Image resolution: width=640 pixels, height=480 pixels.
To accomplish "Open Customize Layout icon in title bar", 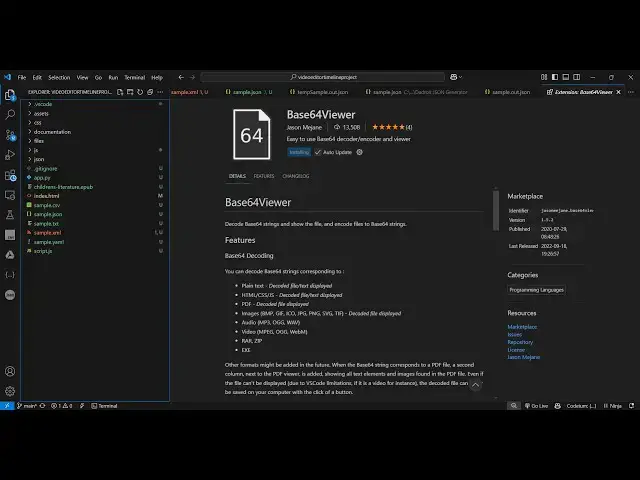I will [544, 77].
